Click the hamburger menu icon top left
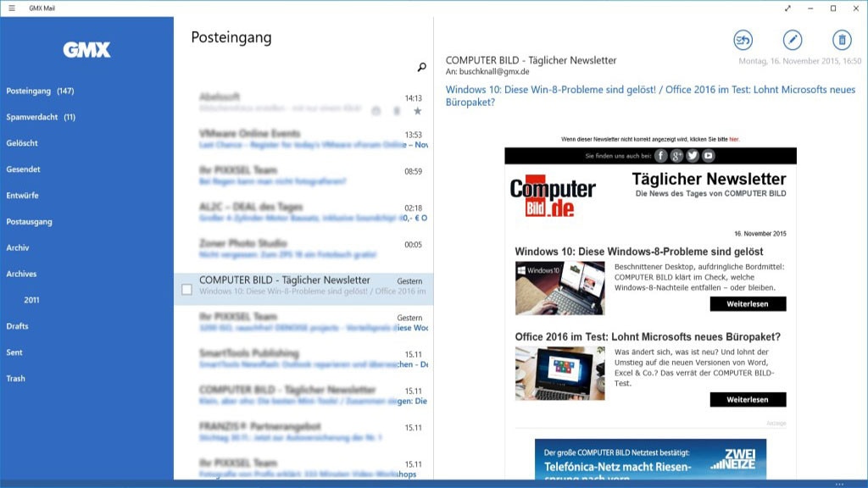868x488 pixels. [x=12, y=7]
